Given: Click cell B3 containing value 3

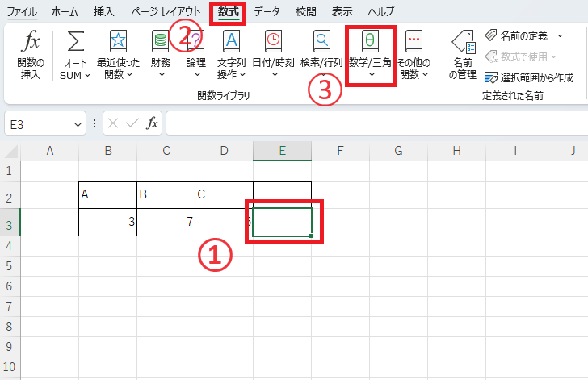Looking at the screenshot, I should click(x=108, y=222).
